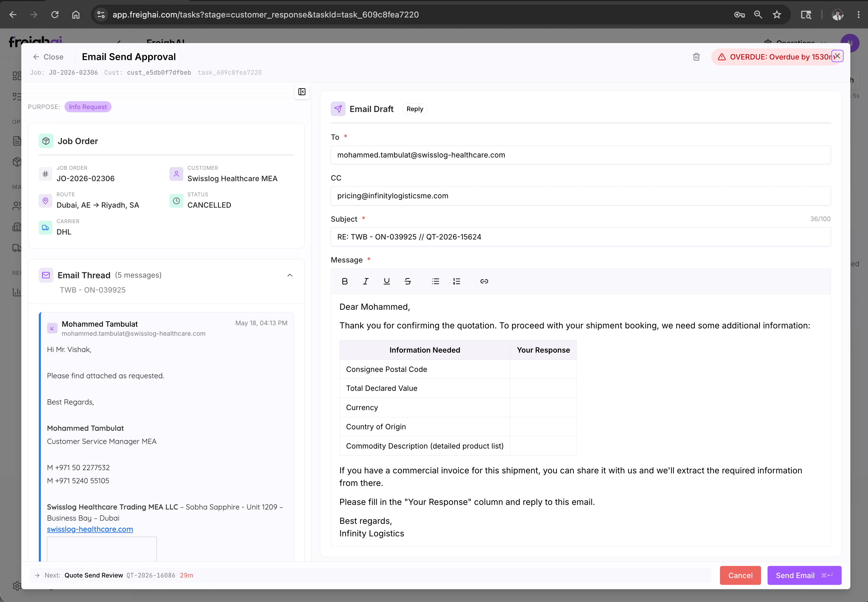Delete the task with trash icon
This screenshot has width=868, height=602.
coord(696,57)
